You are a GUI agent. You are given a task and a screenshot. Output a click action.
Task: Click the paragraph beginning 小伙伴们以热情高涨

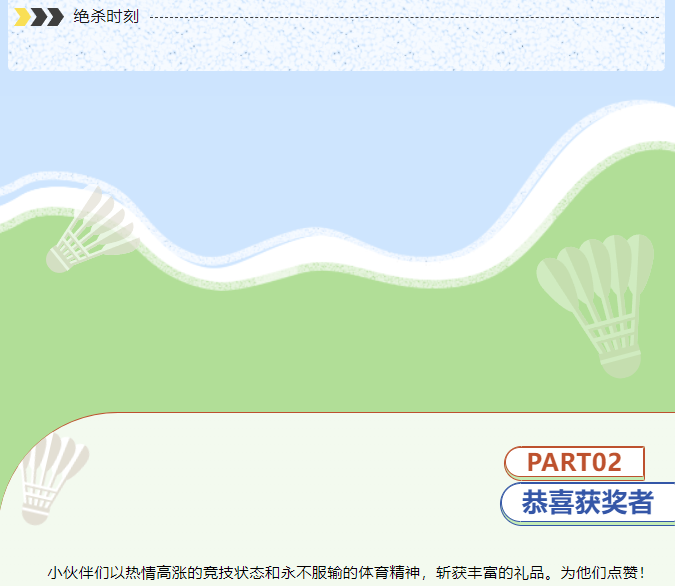pyautogui.click(x=346, y=573)
